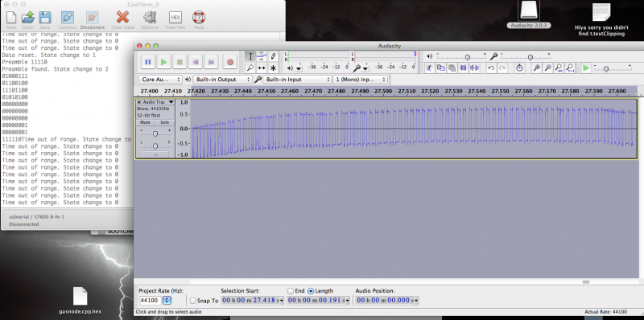
Task: Click the Zoom Out magnifier icon
Action: pyautogui.click(x=547, y=68)
